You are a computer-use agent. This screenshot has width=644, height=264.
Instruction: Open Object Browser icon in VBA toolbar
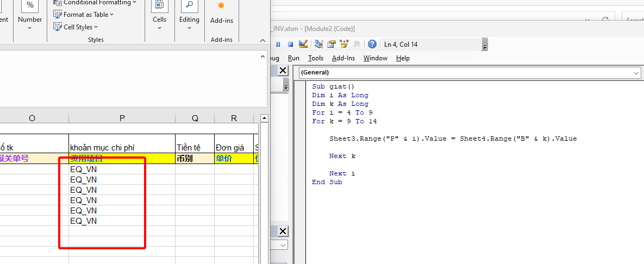(x=344, y=44)
